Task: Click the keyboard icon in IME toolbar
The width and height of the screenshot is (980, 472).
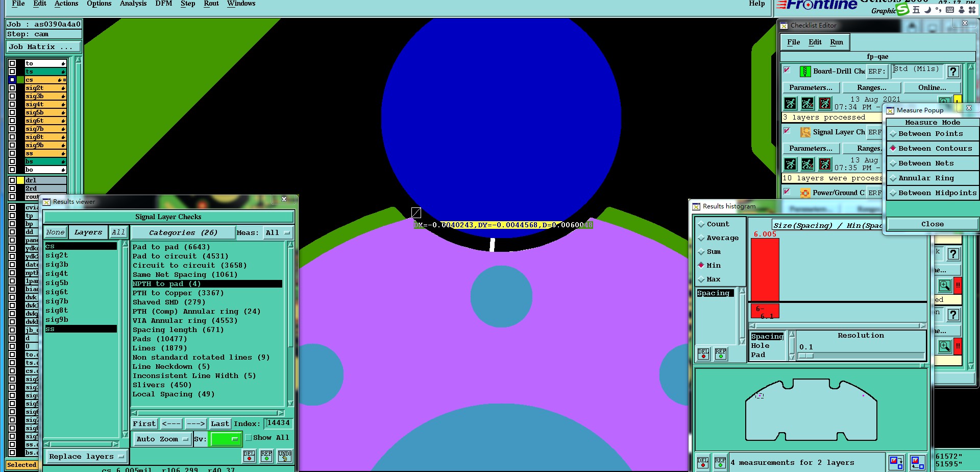Action: point(950,10)
